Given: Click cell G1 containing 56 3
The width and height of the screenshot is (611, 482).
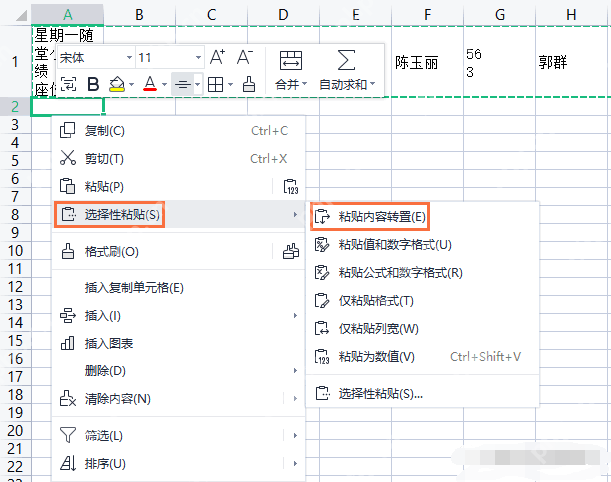Looking at the screenshot, I should click(x=500, y=62).
